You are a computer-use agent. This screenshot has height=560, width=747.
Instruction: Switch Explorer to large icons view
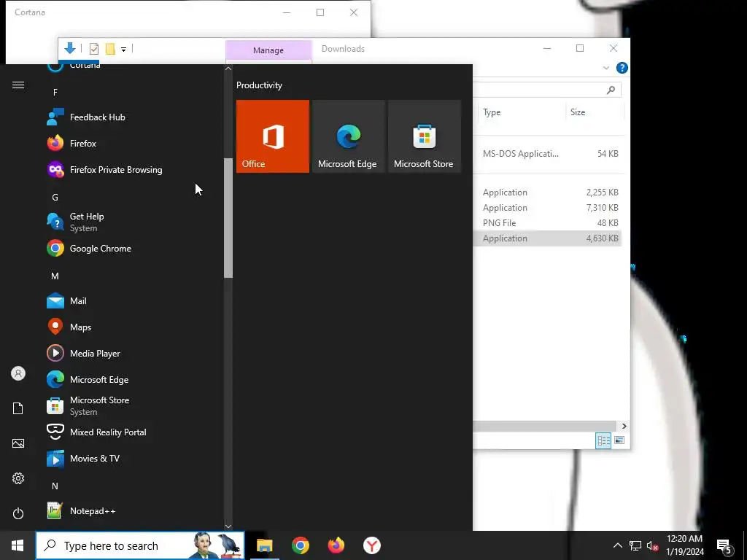click(x=619, y=440)
